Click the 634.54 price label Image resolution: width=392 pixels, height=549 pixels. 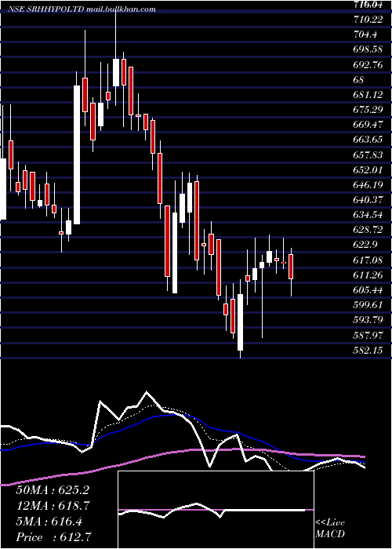pos(368,215)
